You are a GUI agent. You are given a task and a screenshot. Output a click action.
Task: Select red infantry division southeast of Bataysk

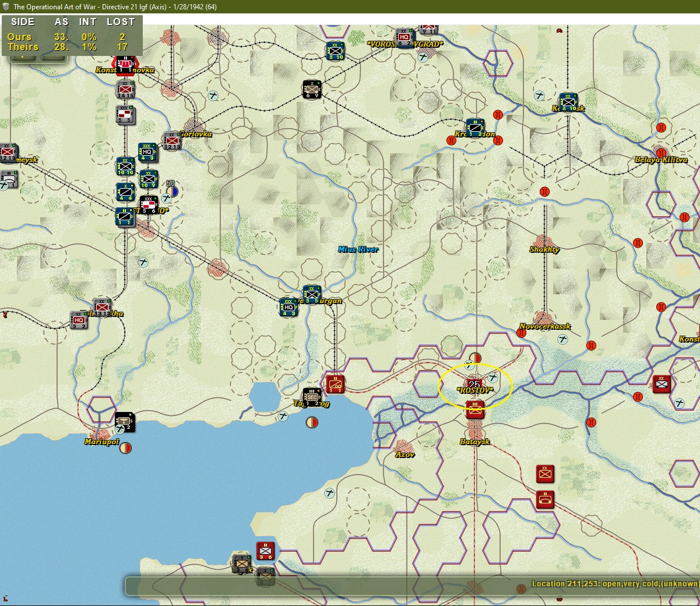545,474
